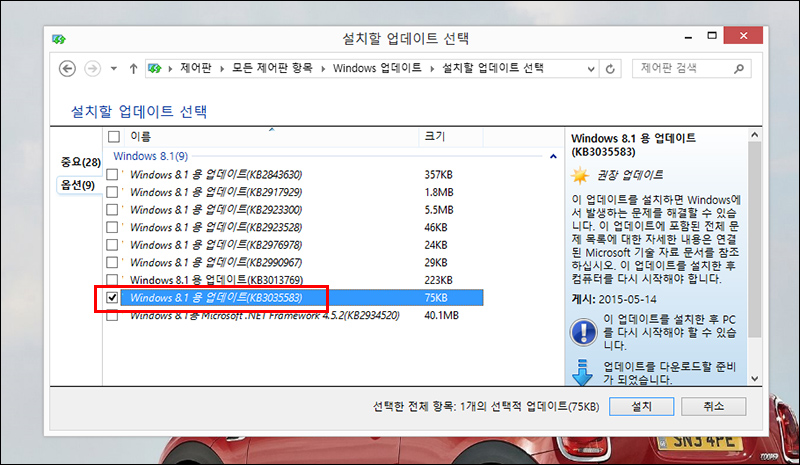Select the .NET Framework 4.5.2 row text
Image resolution: width=800 pixels, height=465 pixels.
(265, 315)
